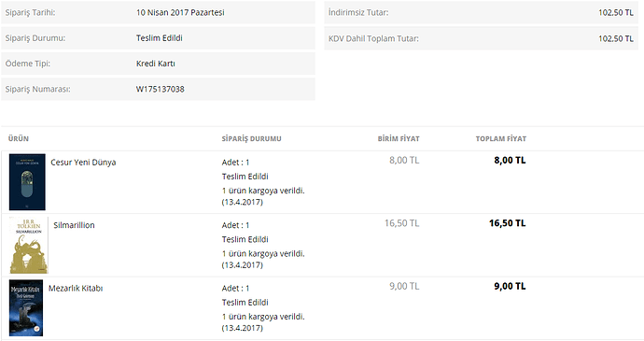Click the Teslim Edildi order status value
This screenshot has height=341, width=644.
click(x=160, y=38)
